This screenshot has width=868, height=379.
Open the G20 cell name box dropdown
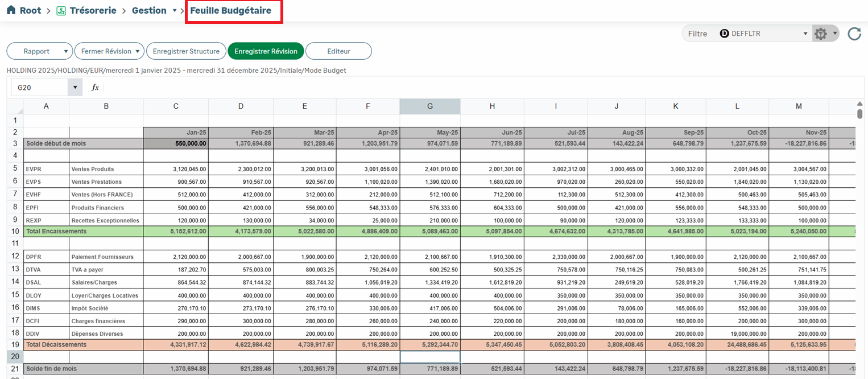click(x=75, y=88)
